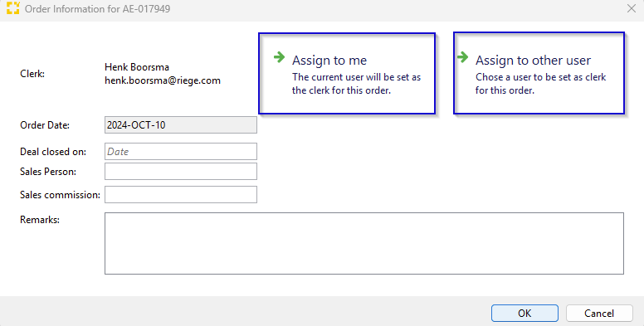Confirm the dialog with OK

tap(524, 314)
